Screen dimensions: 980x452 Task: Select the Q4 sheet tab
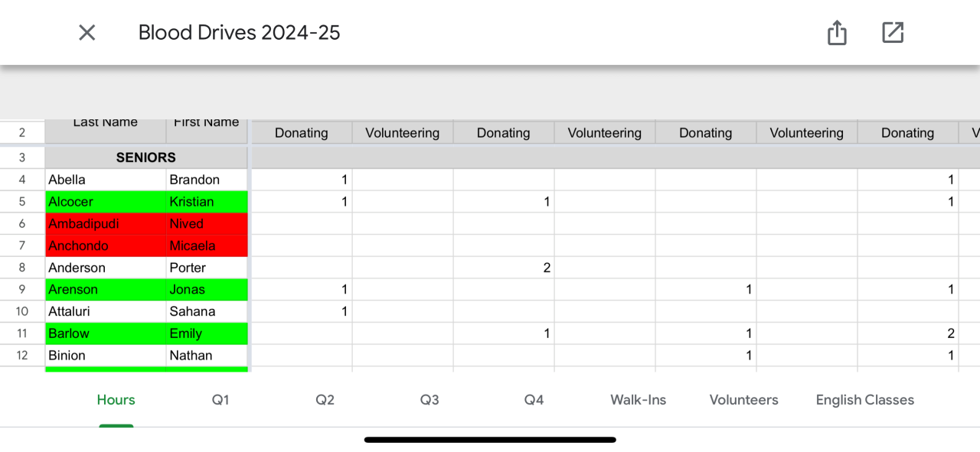tap(534, 400)
